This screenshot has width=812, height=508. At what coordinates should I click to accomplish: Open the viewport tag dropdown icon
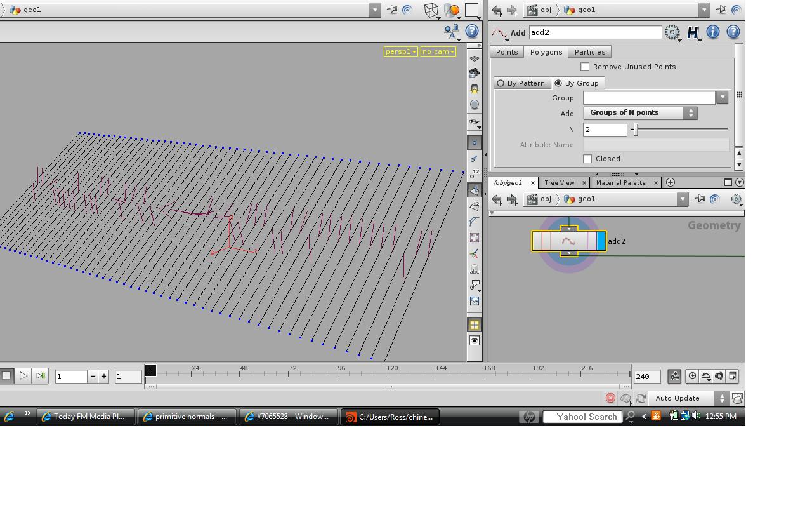[475, 286]
